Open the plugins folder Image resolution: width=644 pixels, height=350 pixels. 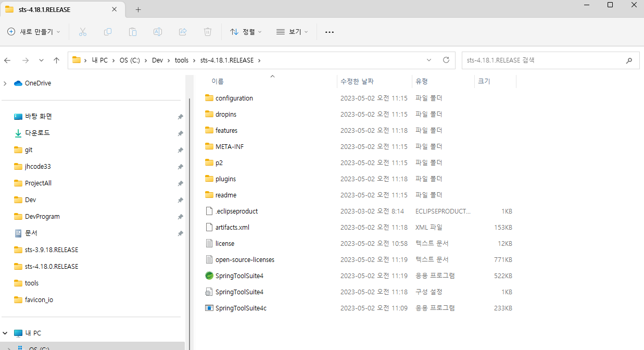coord(221,179)
